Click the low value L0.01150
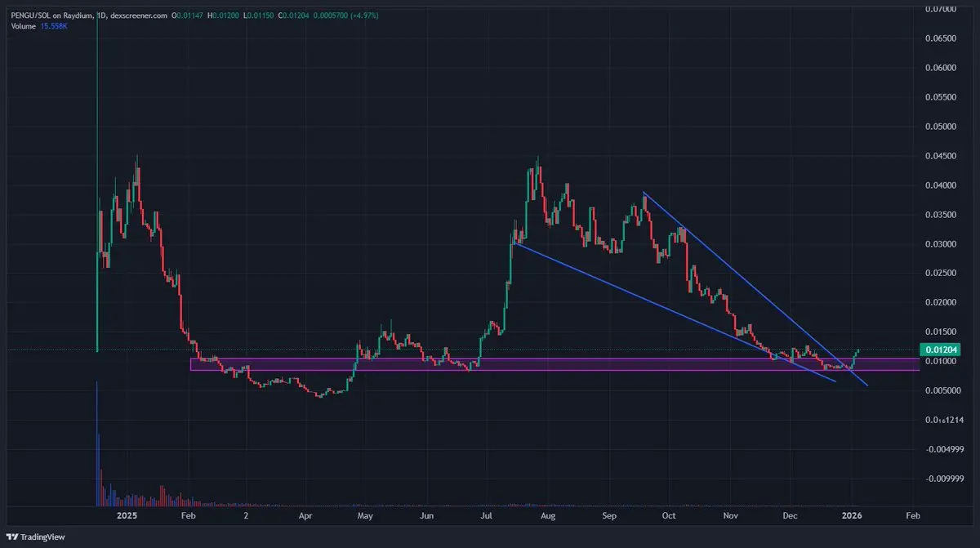Viewport: 980px width, 548px height. tap(259, 15)
